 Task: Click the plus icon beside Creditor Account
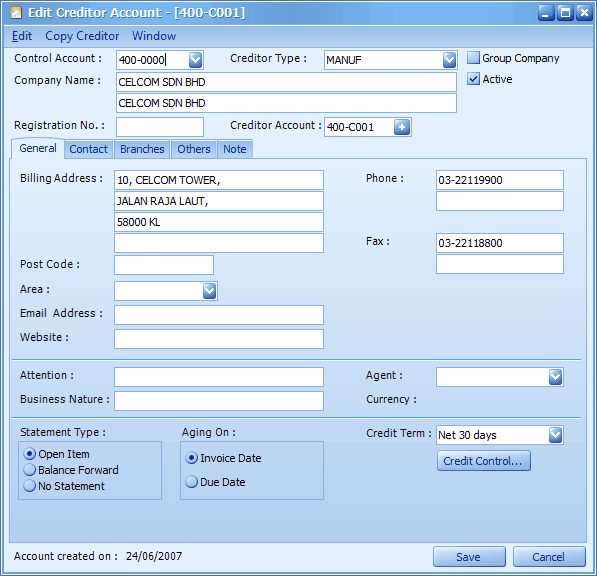point(402,127)
